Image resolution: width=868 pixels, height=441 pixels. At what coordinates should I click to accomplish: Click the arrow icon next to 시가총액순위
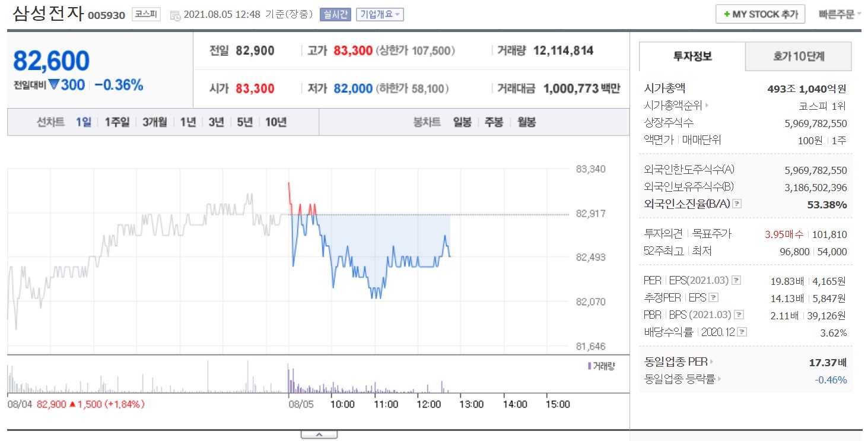click(x=707, y=106)
